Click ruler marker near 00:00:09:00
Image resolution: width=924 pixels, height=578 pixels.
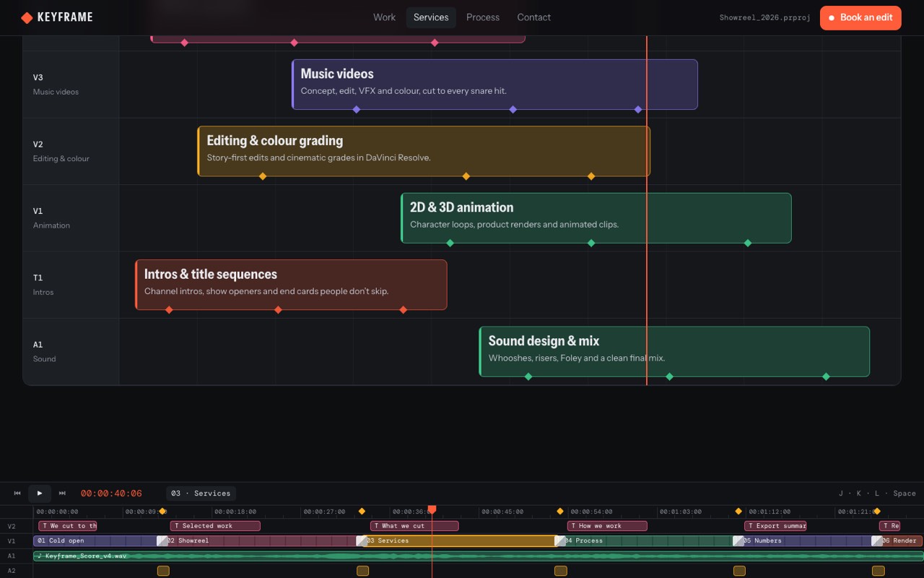pyautogui.click(x=162, y=512)
